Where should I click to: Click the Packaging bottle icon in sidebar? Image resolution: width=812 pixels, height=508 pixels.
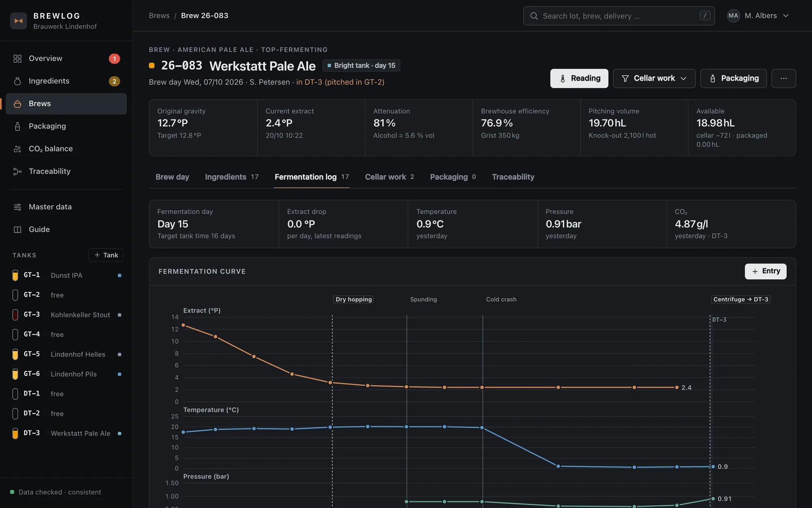click(x=17, y=126)
